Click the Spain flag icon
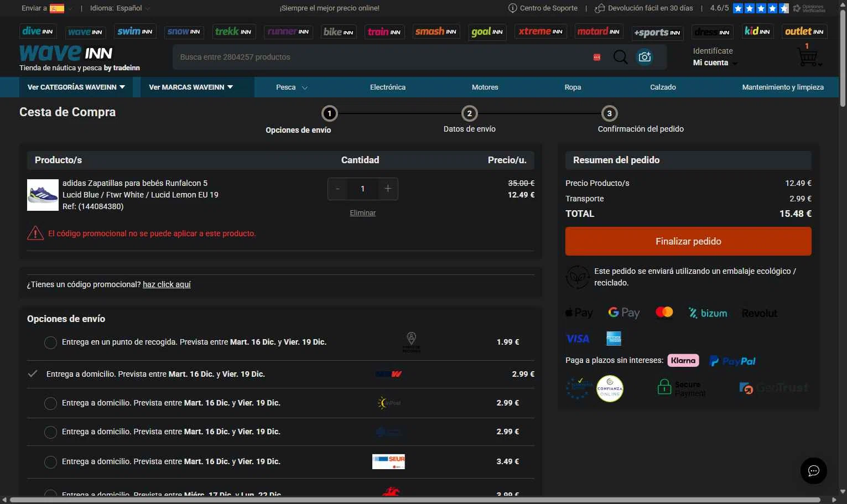This screenshot has width=847, height=504. [57, 8]
